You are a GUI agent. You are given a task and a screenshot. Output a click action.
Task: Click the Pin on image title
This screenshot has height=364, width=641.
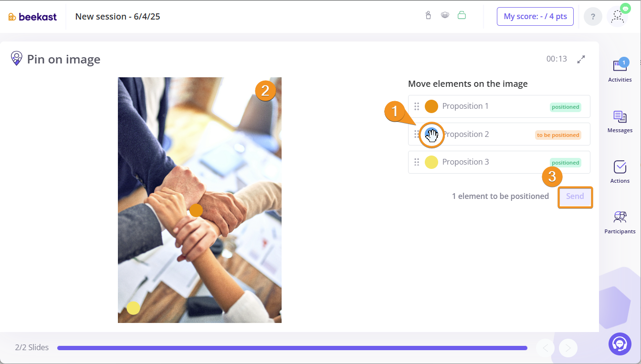(x=64, y=59)
